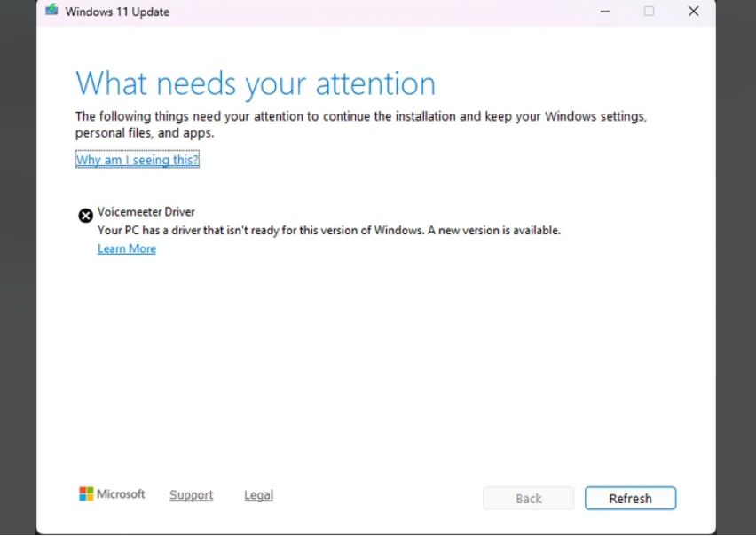This screenshot has width=756, height=536.
Task: Click the disabled maximize button
Action: point(649,11)
